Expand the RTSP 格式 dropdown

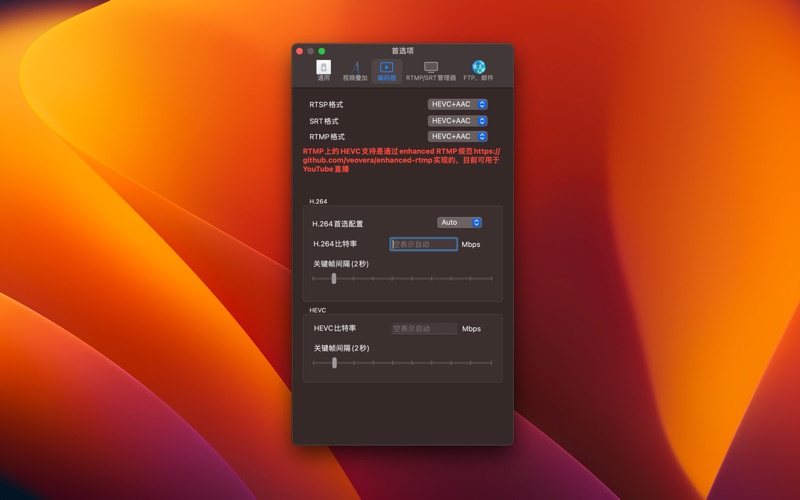pyautogui.click(x=457, y=104)
